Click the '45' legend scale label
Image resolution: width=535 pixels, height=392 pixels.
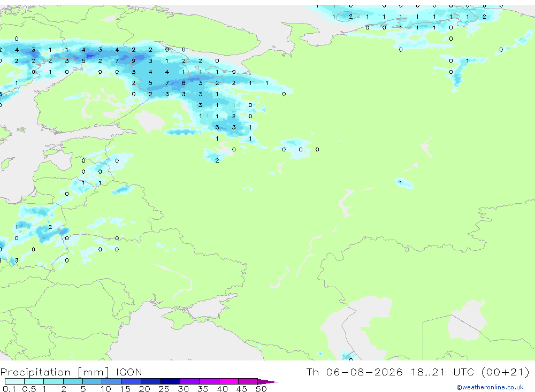[242, 389]
